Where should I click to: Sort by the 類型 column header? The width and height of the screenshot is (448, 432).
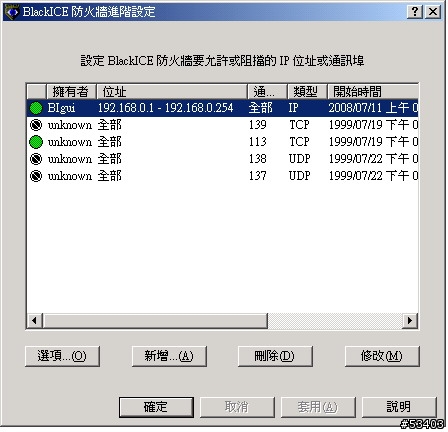[x=307, y=91]
